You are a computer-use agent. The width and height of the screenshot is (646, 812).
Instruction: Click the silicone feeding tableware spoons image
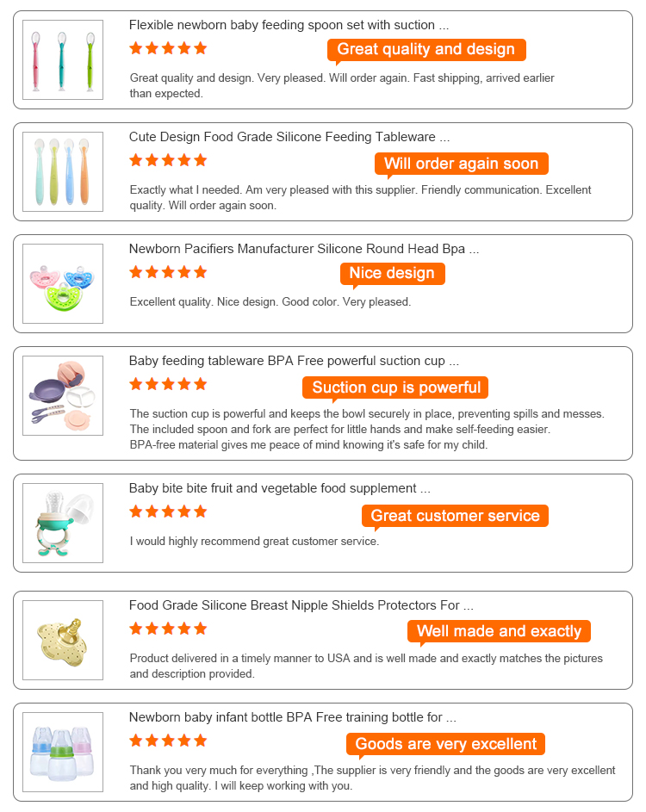click(x=63, y=172)
